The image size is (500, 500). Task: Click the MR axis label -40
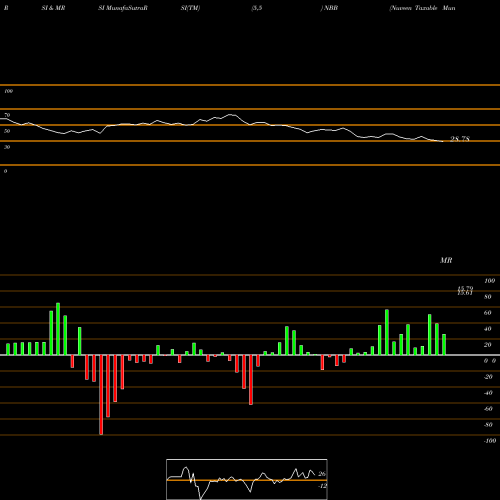coord(488,393)
